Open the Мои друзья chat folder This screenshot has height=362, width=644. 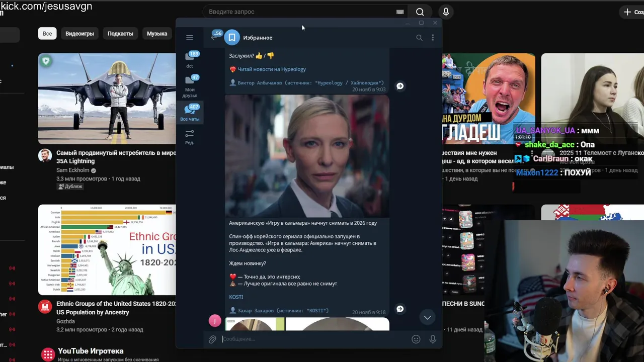(x=190, y=85)
